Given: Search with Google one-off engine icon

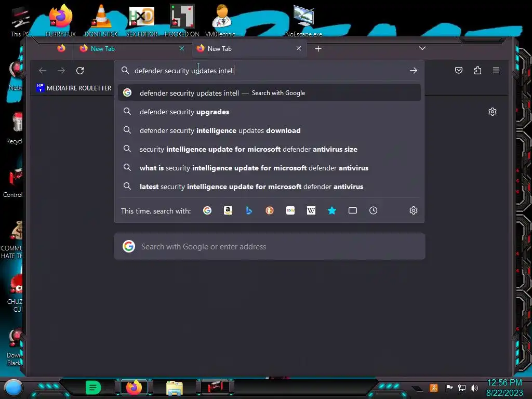Looking at the screenshot, I should [x=207, y=211].
